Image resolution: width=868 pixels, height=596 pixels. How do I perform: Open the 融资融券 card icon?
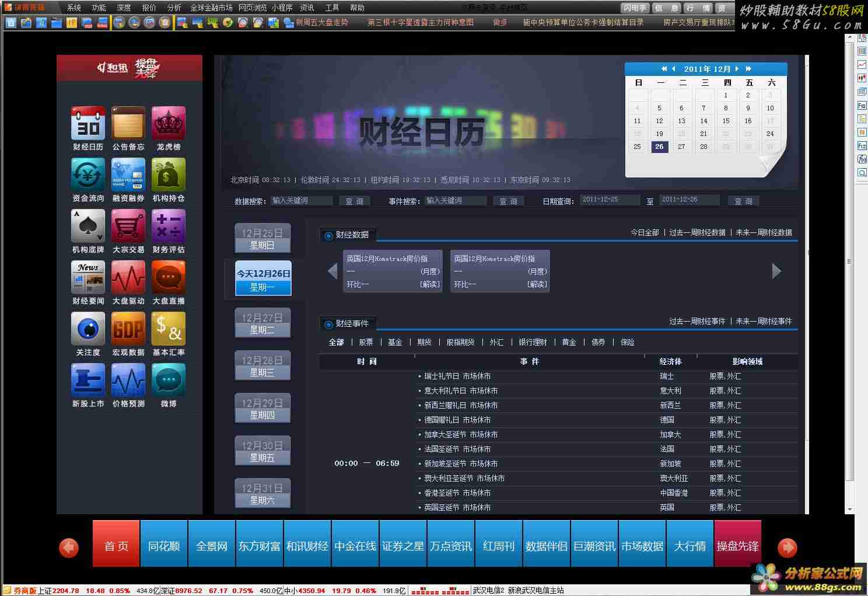coord(128,175)
